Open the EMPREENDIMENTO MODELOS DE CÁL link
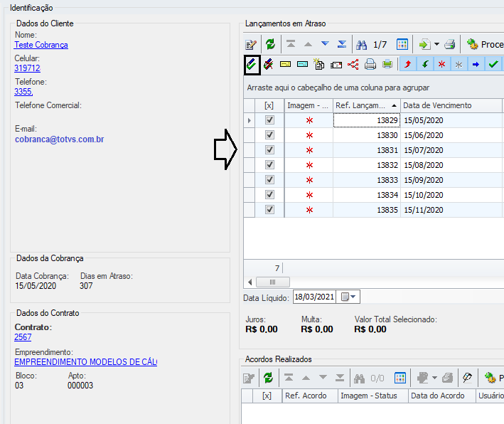 pyautogui.click(x=86, y=362)
